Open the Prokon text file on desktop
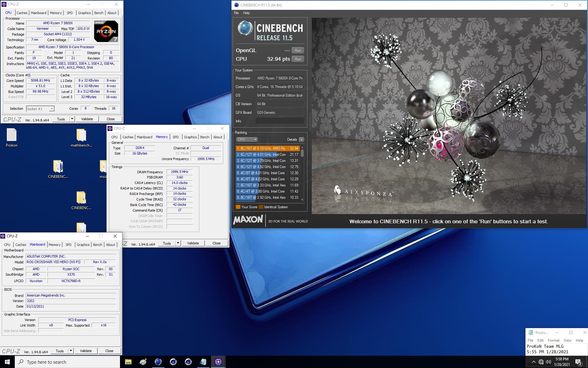This screenshot has width=588, height=368. (12, 137)
